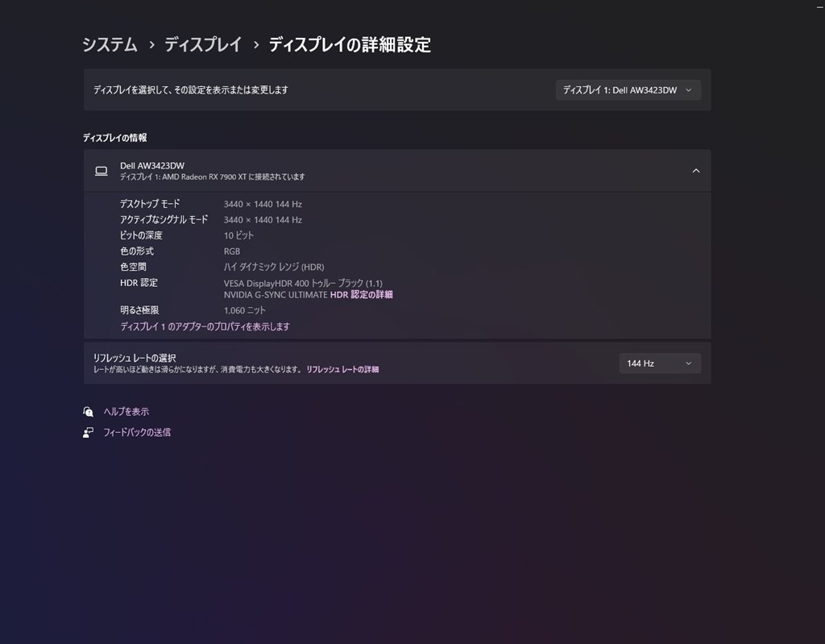Click the feedback icon next to フィードバックの送信

[88, 432]
